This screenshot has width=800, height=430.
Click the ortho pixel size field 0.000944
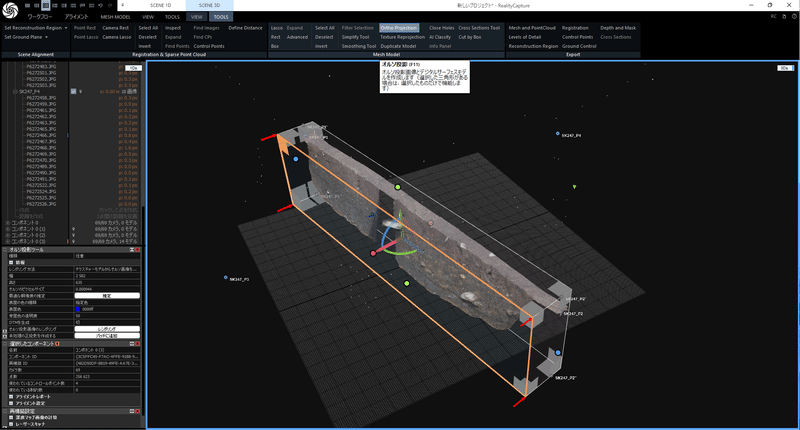[x=107, y=289]
